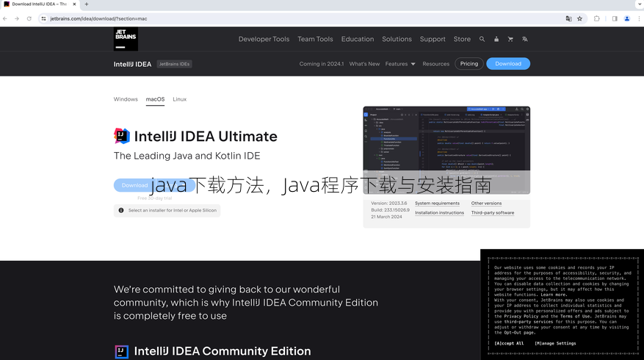Image resolution: width=644 pixels, height=360 pixels.
Task: Click Learn more in cookie notice
Action: [554, 295]
